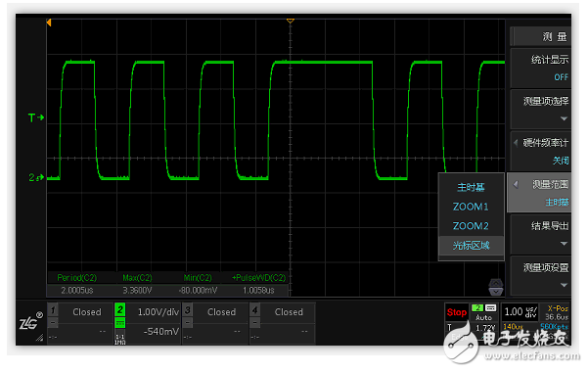Click the channel 2 ground level marker
The image size is (588, 372).
coord(36,177)
